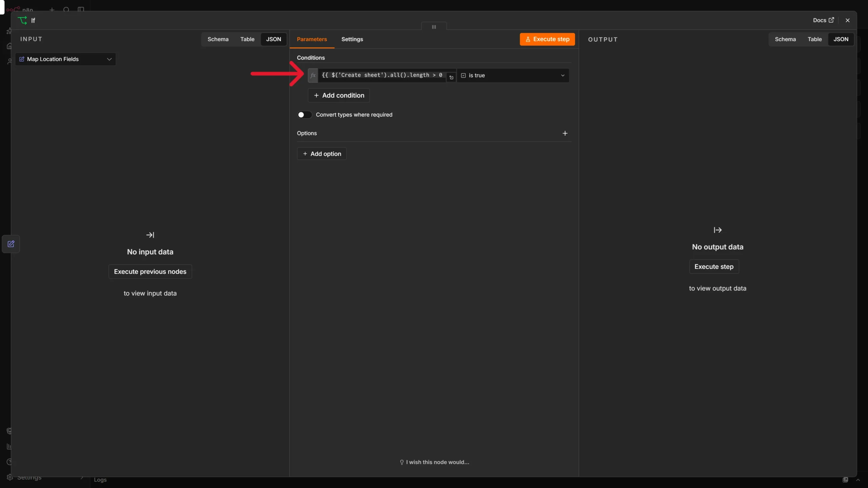
Task: Click the output arrow icon above No output data
Action: [x=717, y=230]
